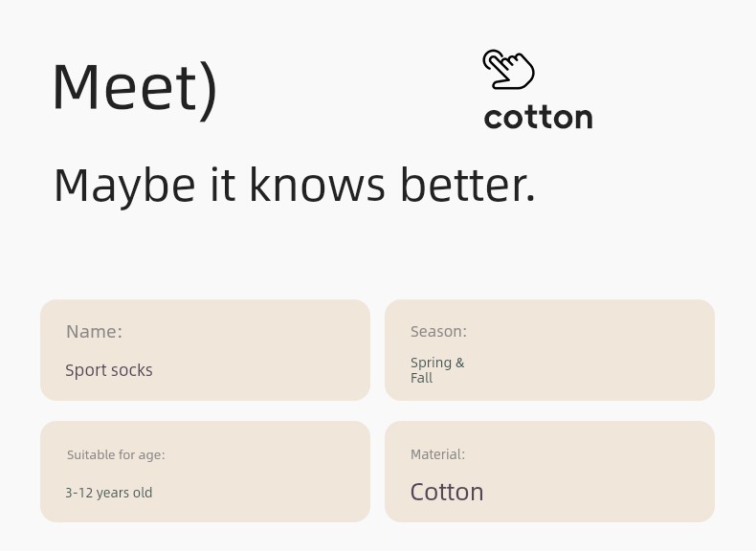756x551 pixels.
Task: Click the hand pointer cotton icon
Action: click(x=508, y=70)
